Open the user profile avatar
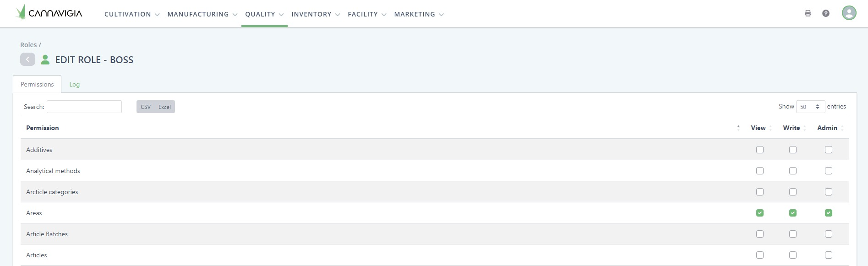This screenshot has width=868, height=266. pos(849,13)
